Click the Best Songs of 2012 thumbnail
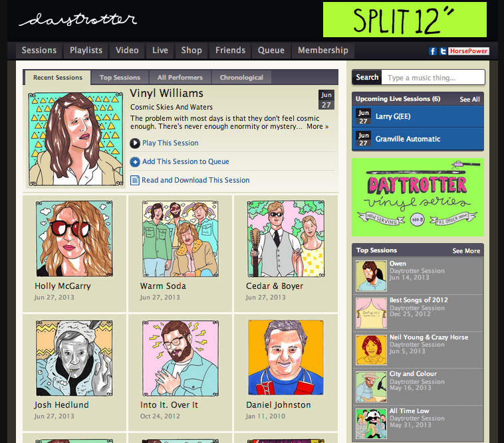 [371, 313]
